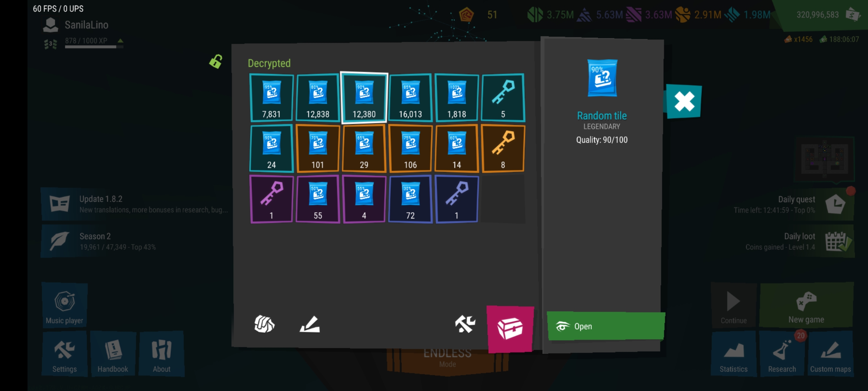Viewport: 868px width, 391px height.
Task: Open the Handbook
Action: point(113,354)
